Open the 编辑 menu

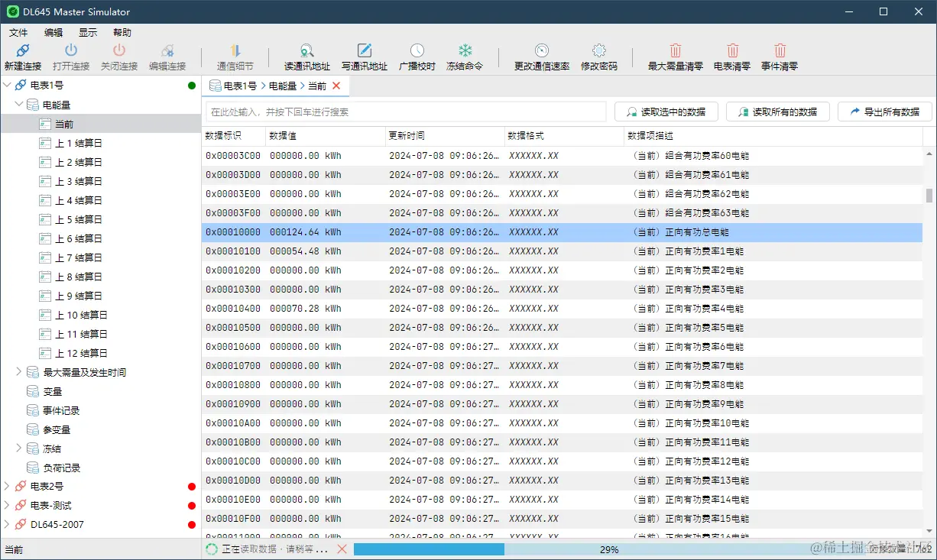[53, 33]
